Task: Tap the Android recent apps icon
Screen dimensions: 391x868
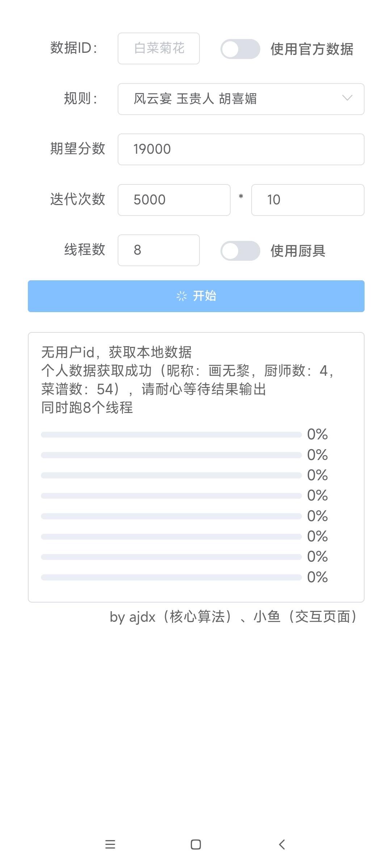Action: coord(110,844)
